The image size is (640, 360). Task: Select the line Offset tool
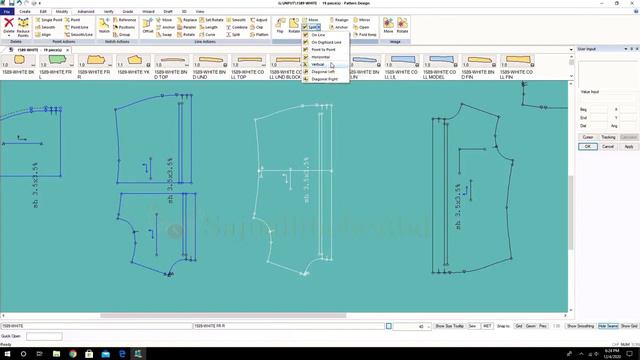tap(148, 26)
